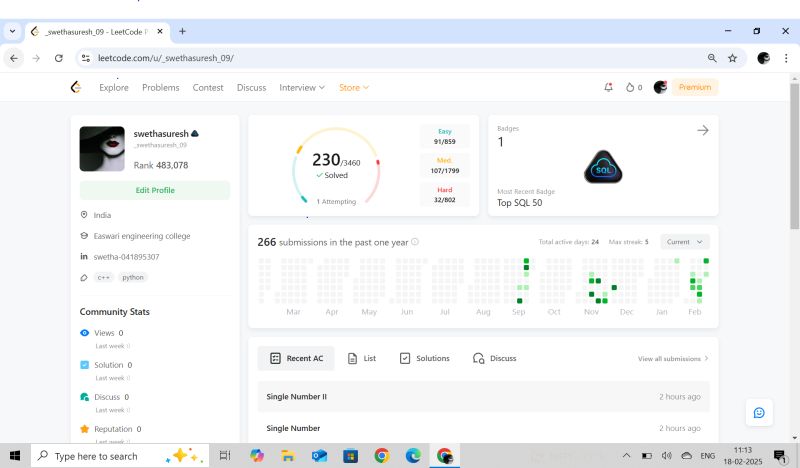Reload the page with the refresh icon
This screenshot has height=468, width=800.
pyautogui.click(x=59, y=58)
